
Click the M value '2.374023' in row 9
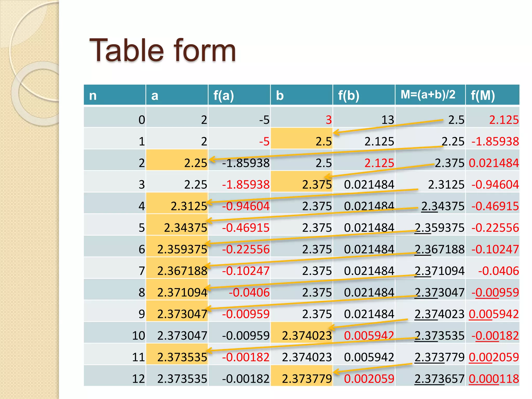439,314
